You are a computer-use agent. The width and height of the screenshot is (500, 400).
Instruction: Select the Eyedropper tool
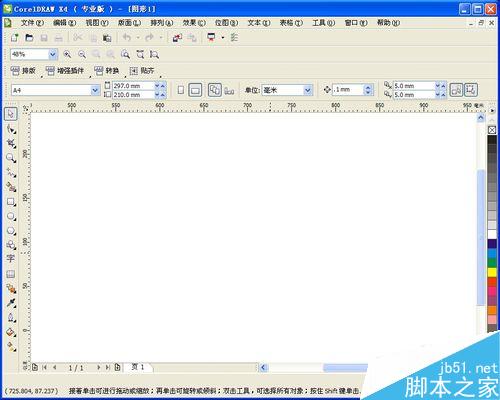11,303
